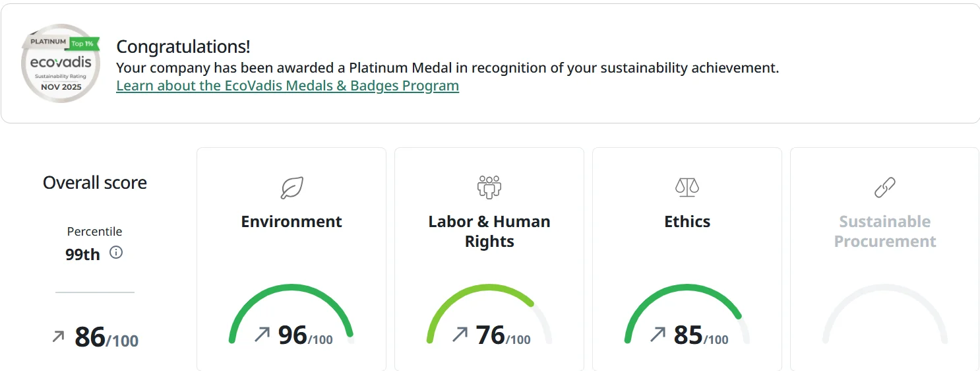Select the Labor & Human Rights heading
Image resolution: width=980 pixels, height=371 pixels.
coord(489,231)
